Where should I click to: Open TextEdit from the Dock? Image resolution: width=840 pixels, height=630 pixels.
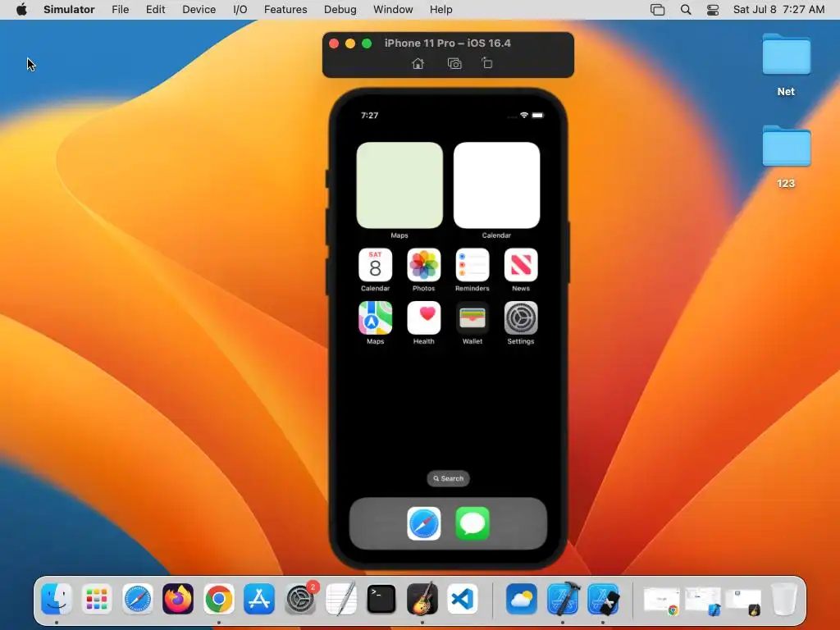coord(340,598)
